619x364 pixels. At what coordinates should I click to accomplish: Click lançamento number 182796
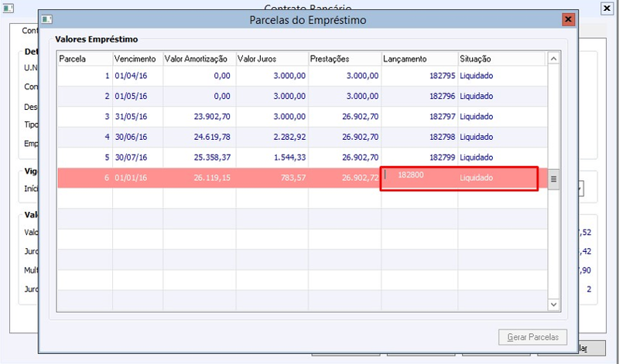pos(443,97)
